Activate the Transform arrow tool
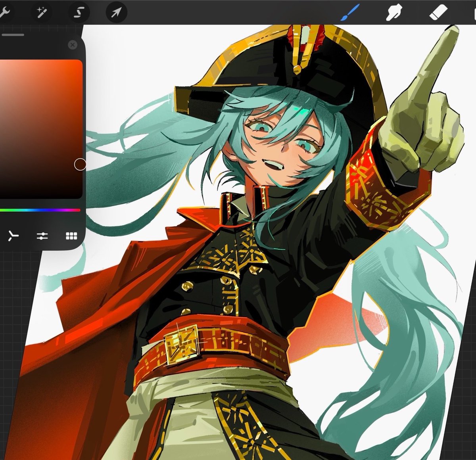 (116, 13)
